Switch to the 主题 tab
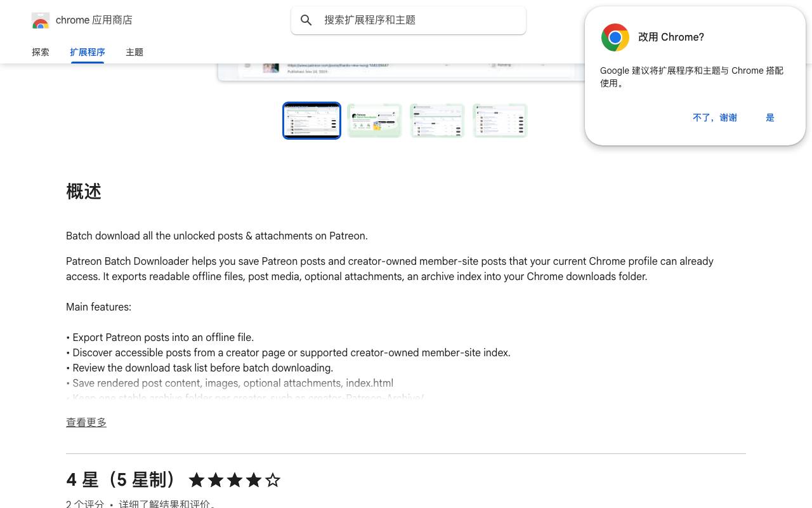Image resolution: width=812 pixels, height=508 pixels. pos(134,52)
